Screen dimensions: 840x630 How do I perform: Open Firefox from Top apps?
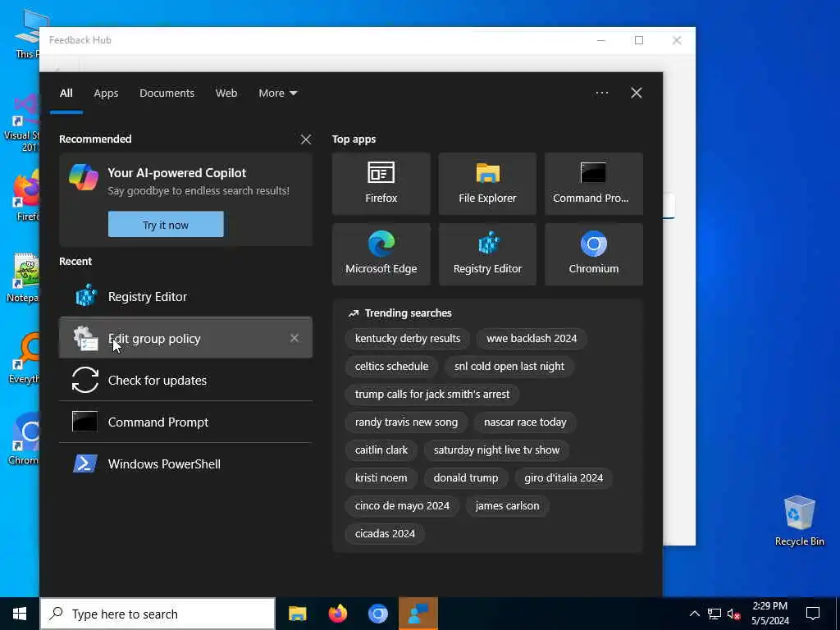pos(381,184)
